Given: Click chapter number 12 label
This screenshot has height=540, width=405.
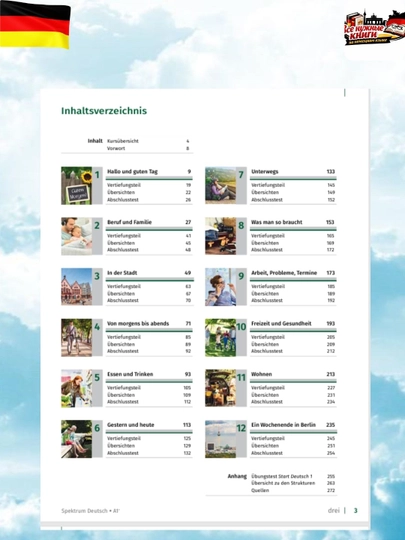Looking at the screenshot, I should click(x=241, y=428).
